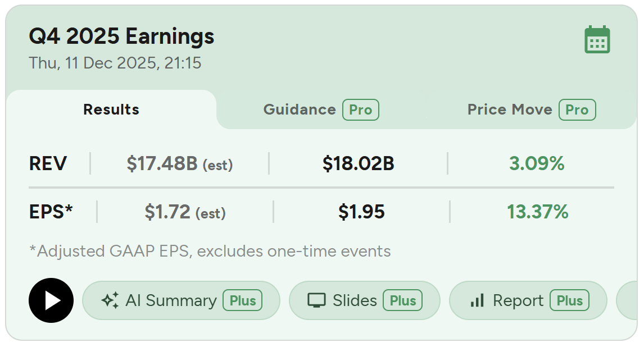The height and width of the screenshot is (347, 644).
Task: Click the Pro badge next to Price Move
Action: 577,109
